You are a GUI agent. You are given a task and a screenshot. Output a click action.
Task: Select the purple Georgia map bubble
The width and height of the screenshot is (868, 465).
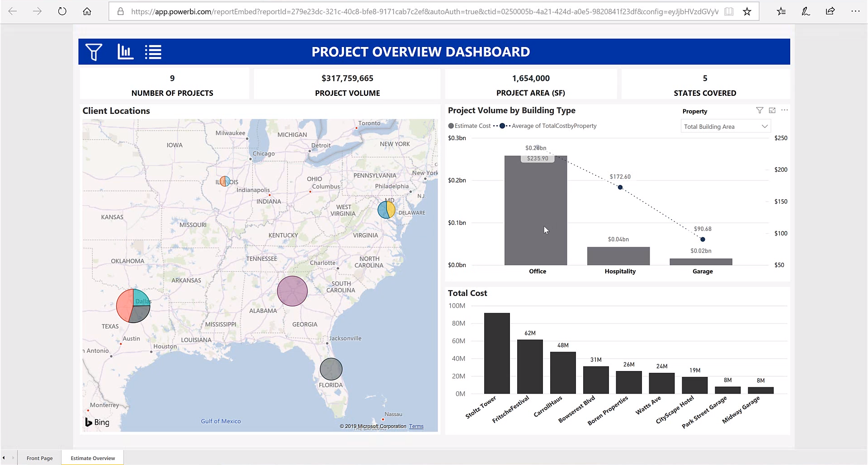pyautogui.click(x=292, y=291)
